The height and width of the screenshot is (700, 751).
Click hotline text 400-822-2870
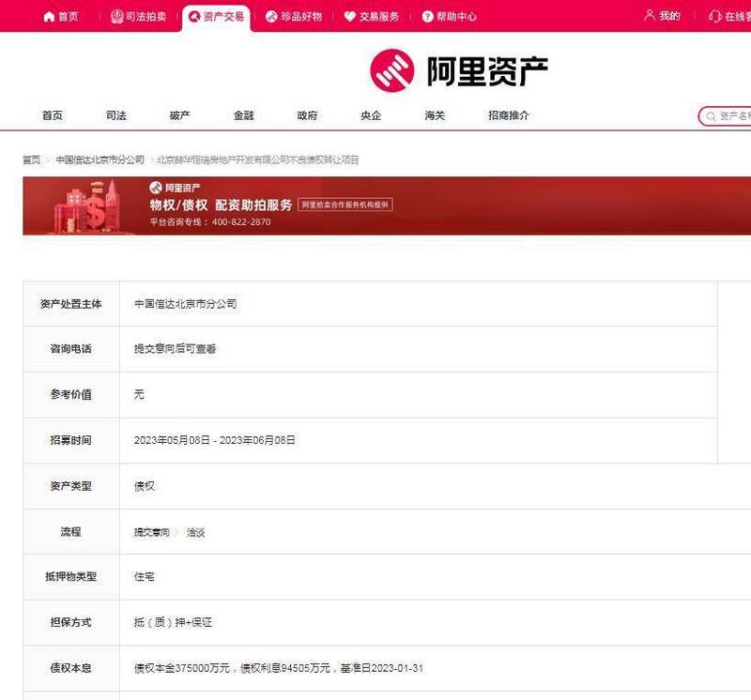click(x=241, y=222)
